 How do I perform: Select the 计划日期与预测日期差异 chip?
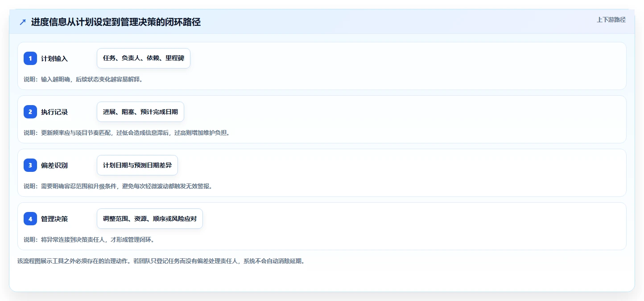[x=137, y=165]
